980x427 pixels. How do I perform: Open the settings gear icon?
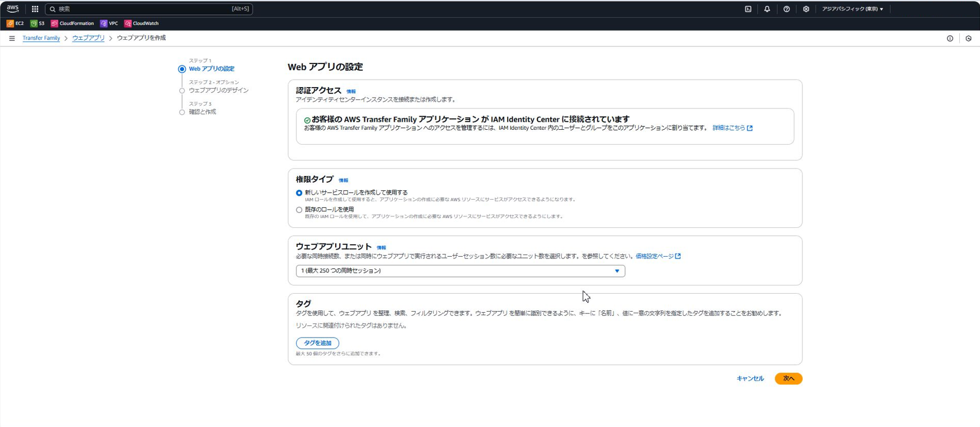[x=806, y=9]
